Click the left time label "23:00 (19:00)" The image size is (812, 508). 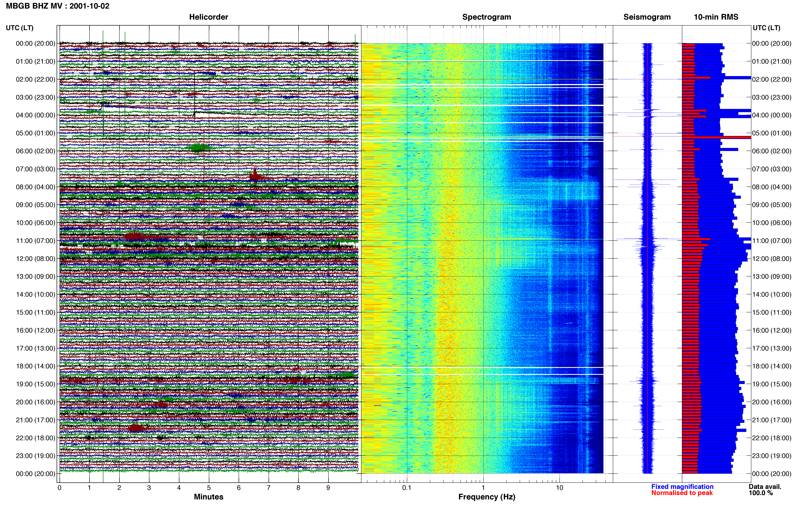[36, 456]
